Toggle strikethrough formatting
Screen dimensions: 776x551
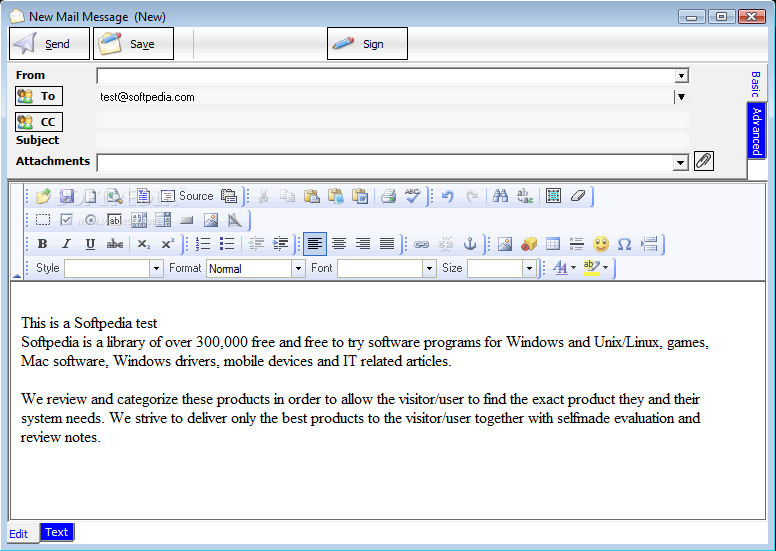click(x=115, y=244)
